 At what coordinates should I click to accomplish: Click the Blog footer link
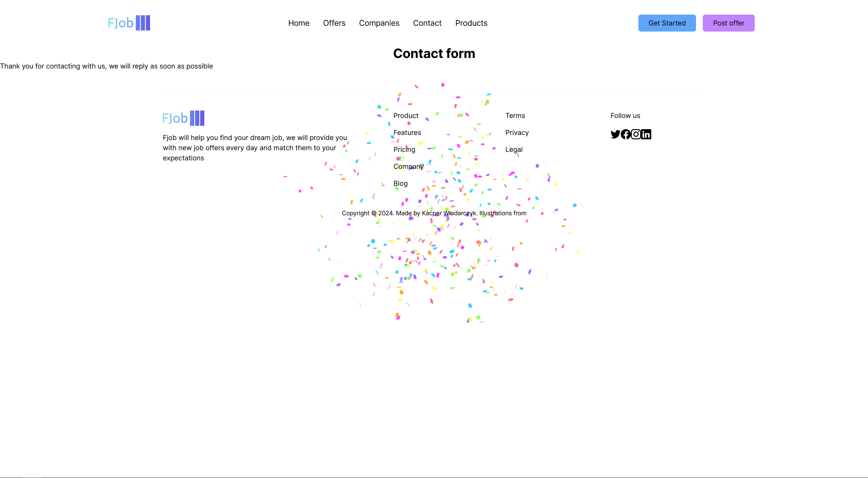tap(401, 182)
